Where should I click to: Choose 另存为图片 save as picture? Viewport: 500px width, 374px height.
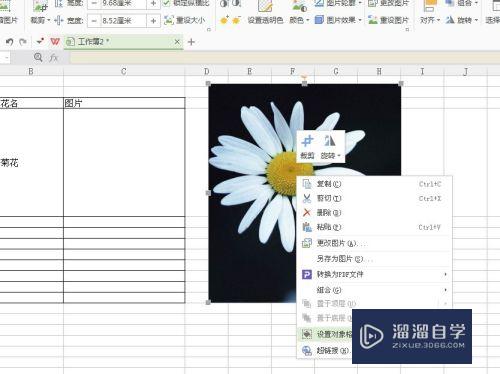click(x=374, y=259)
